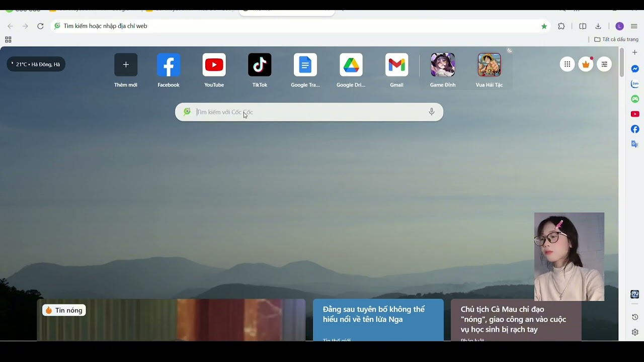Click the small icon above Vua Hải Tặc
Viewport: 644px width, 362px height.
click(509, 50)
